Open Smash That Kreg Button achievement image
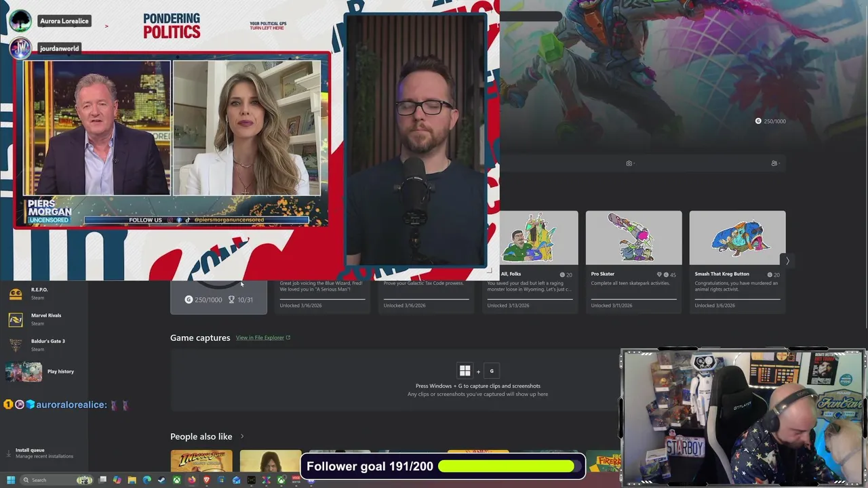The width and height of the screenshot is (868, 488). click(738, 238)
